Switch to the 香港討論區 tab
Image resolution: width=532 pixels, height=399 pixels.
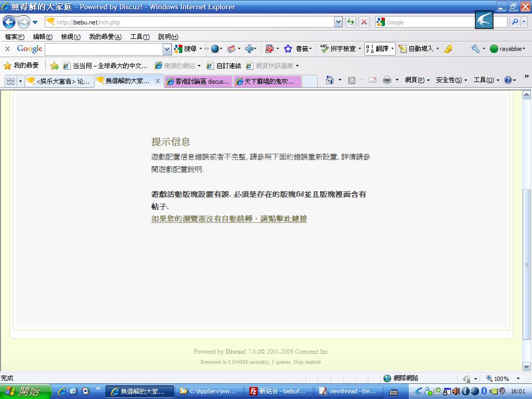198,82
